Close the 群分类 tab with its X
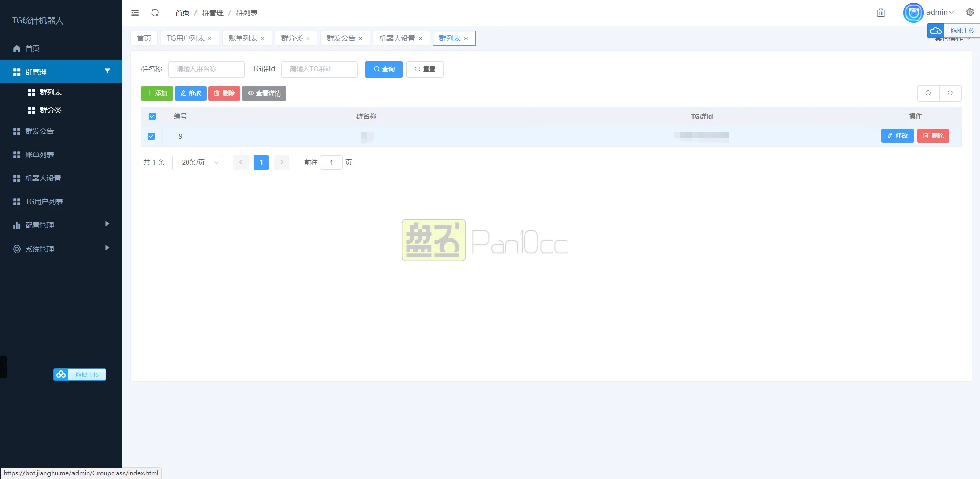 (x=308, y=39)
